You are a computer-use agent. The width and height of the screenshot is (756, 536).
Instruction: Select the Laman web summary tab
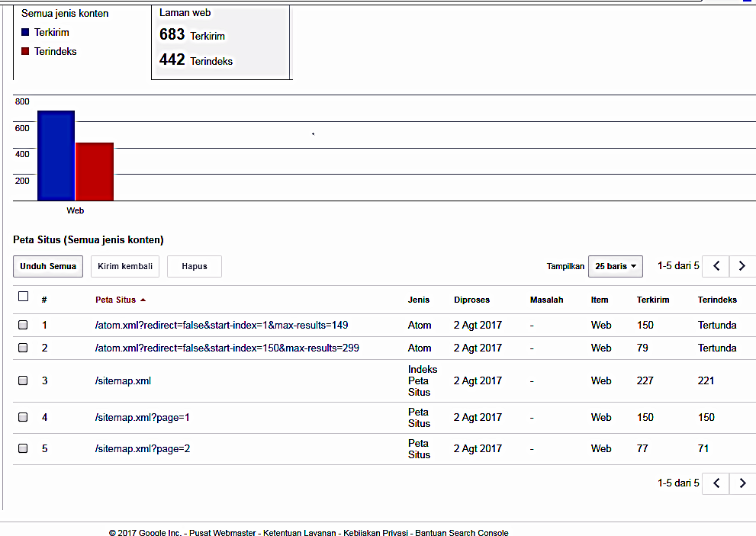(x=222, y=43)
